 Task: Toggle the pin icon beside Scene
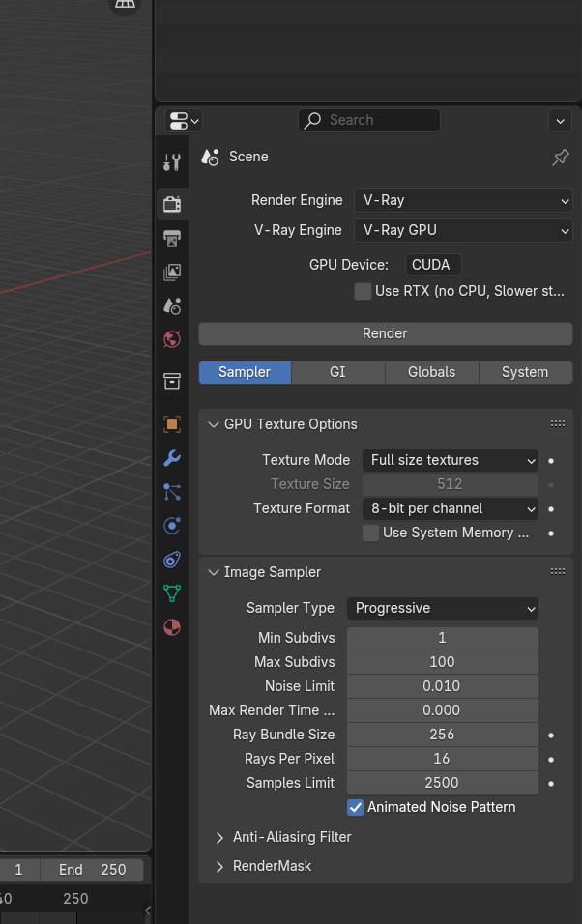coord(560,157)
